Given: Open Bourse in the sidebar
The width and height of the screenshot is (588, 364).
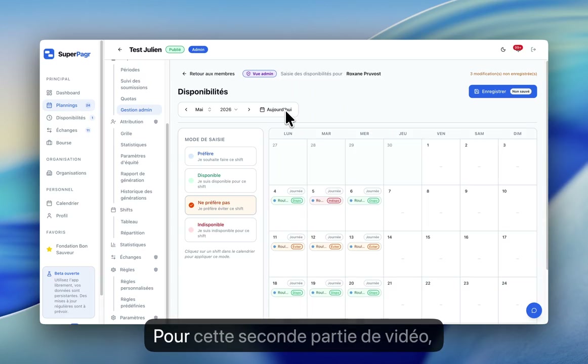Looking at the screenshot, I should click(64, 143).
